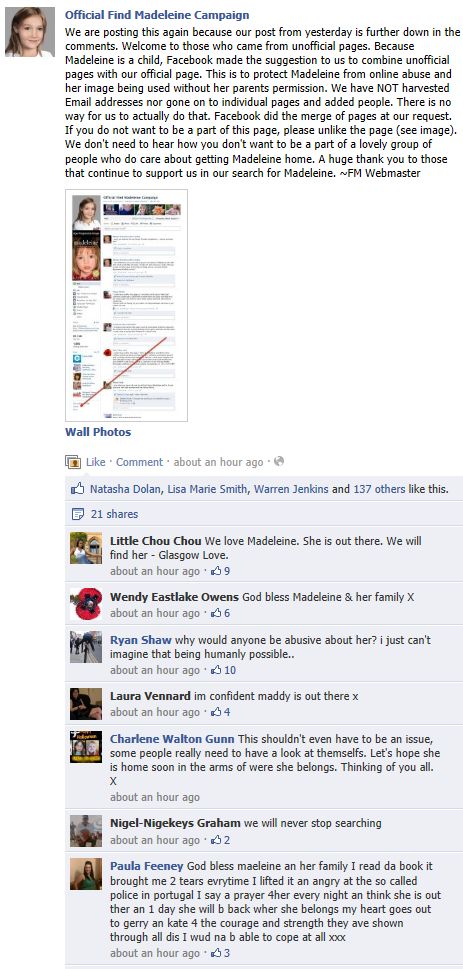
Task: Open the attached page screenshot image
Action: 127,305
